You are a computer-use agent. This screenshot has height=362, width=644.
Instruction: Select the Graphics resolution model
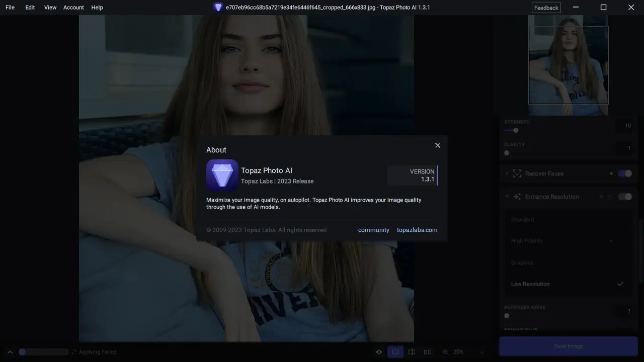tap(569, 262)
